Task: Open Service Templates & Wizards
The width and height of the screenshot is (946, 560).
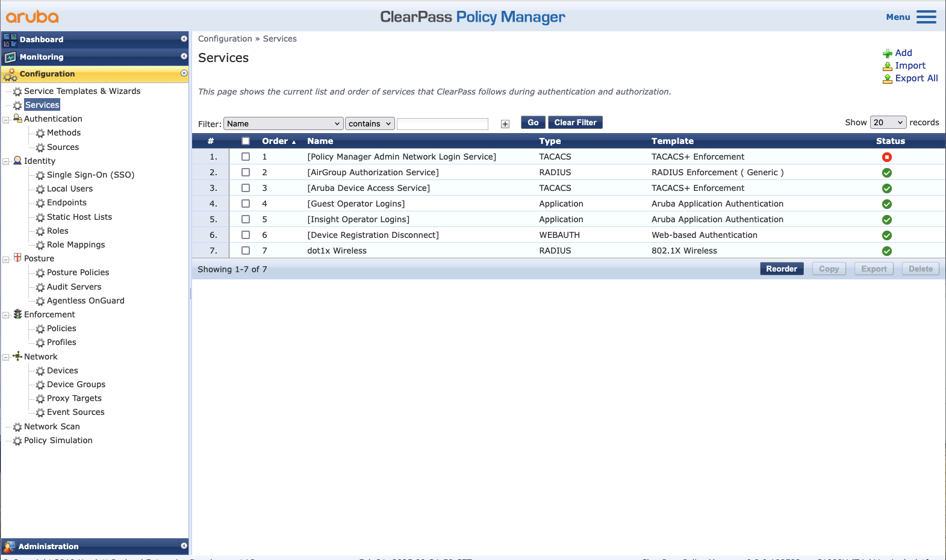Action: coord(82,91)
